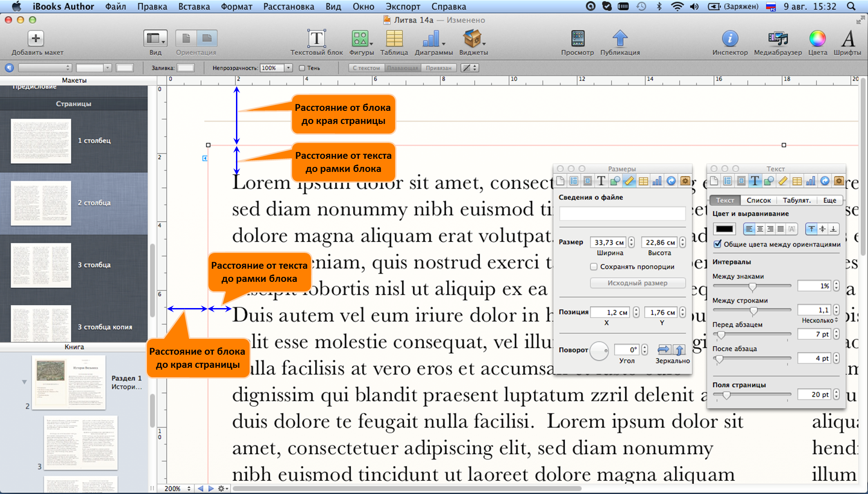The image size is (868, 494).
Task: Open the Медиабраузер media browser
Action: (x=778, y=38)
